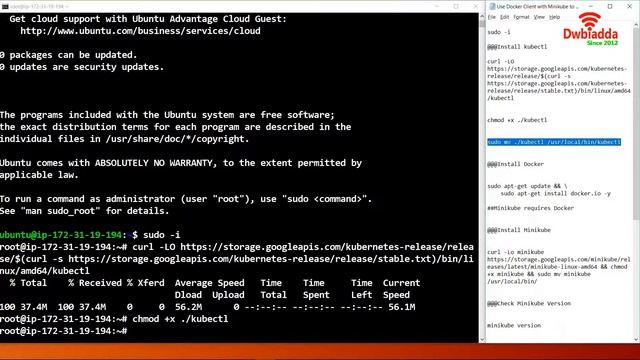
Task: Click the Notepad document icon in title bar
Action: (492, 7)
